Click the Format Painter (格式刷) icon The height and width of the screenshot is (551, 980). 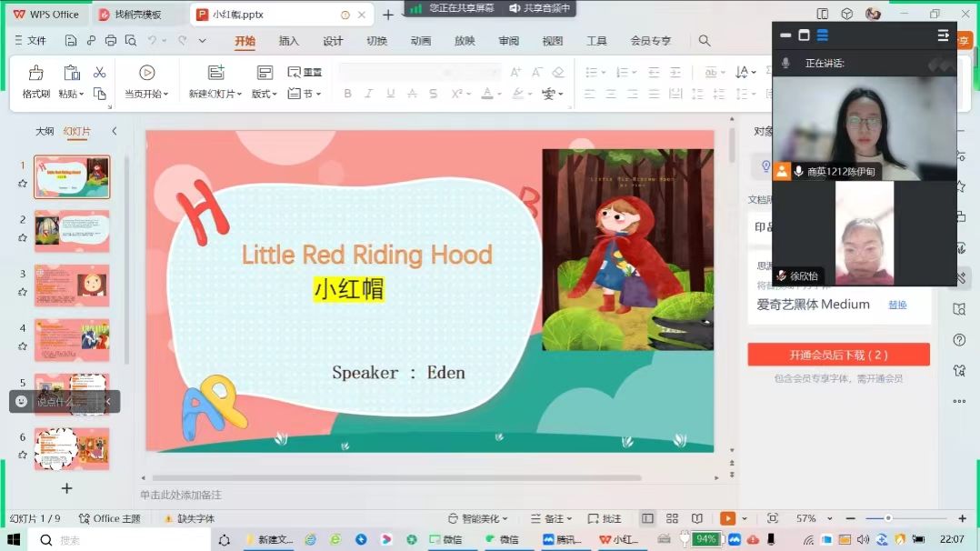[x=35, y=73]
